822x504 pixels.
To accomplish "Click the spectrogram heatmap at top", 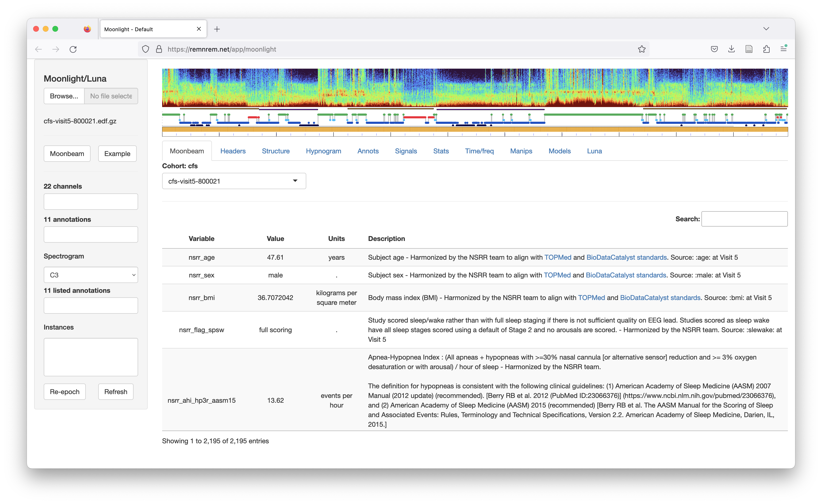I will click(475, 87).
